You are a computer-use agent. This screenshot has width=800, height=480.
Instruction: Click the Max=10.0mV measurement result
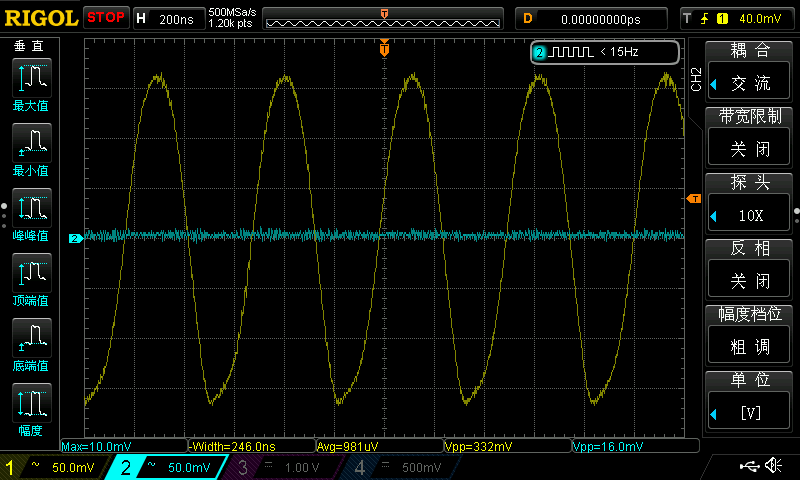click(x=96, y=447)
